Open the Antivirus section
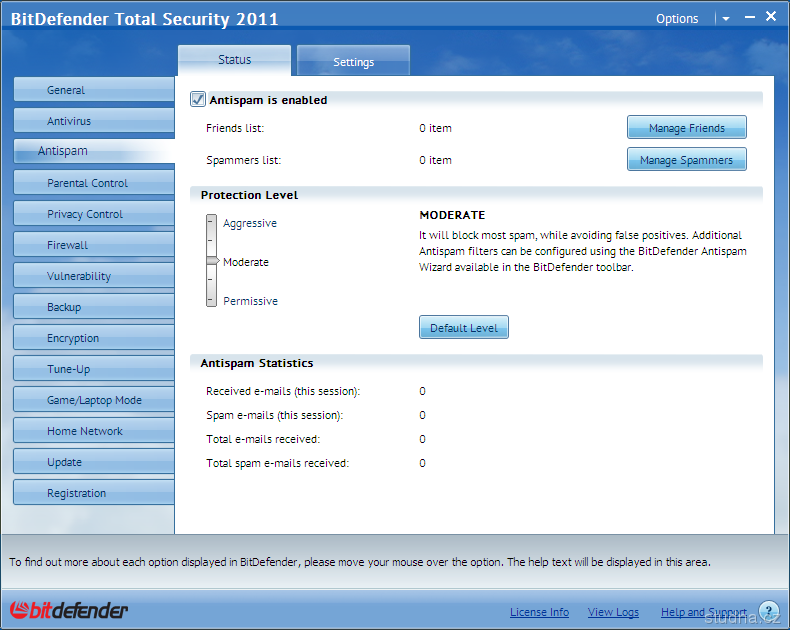Image resolution: width=790 pixels, height=630 pixels. click(94, 121)
